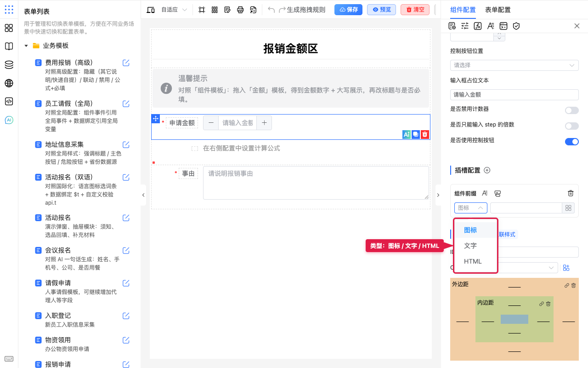Screen dimensions: 588x368
Task: Click the 事由 textarea
Action: pos(316,183)
